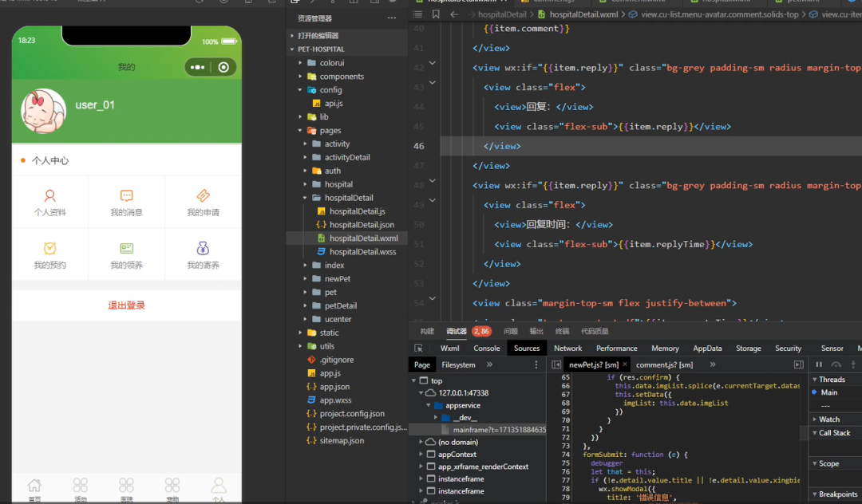Collapse the appservice folder node
Screen dimensions: 862x504
pyautogui.click(x=429, y=405)
